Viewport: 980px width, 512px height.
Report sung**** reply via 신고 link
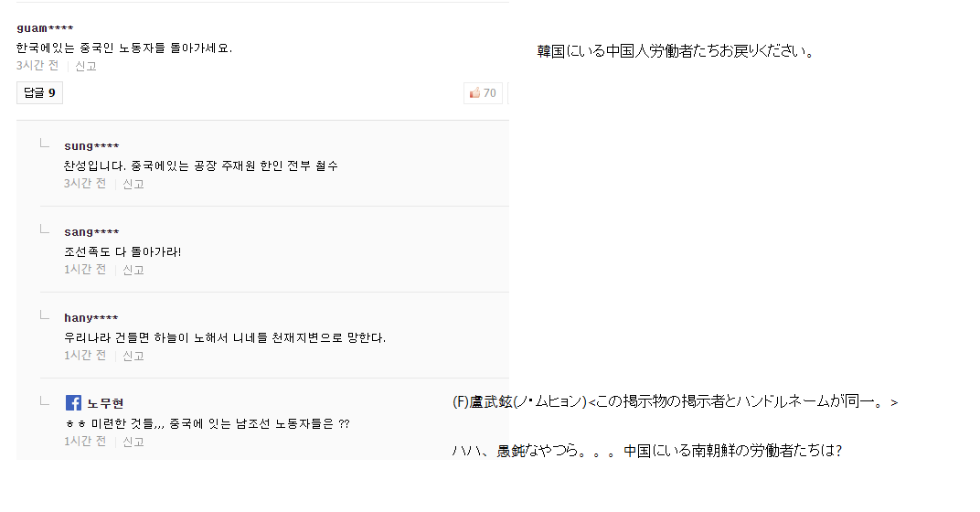pos(133,184)
